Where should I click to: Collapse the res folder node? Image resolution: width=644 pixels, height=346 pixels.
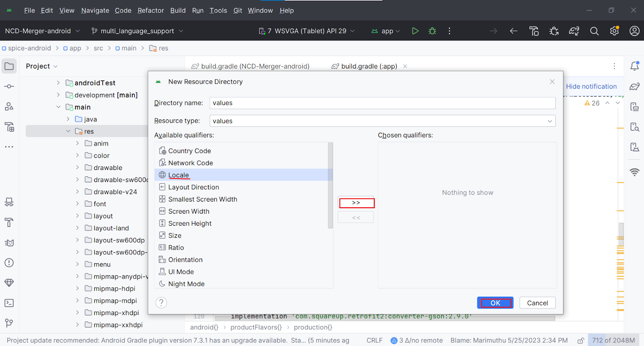[68, 131]
